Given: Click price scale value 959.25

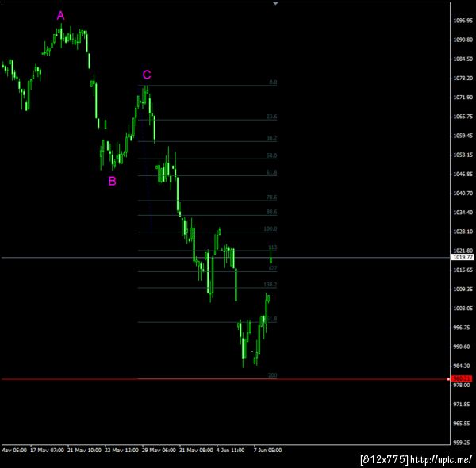Looking at the screenshot, I should coord(463,443).
